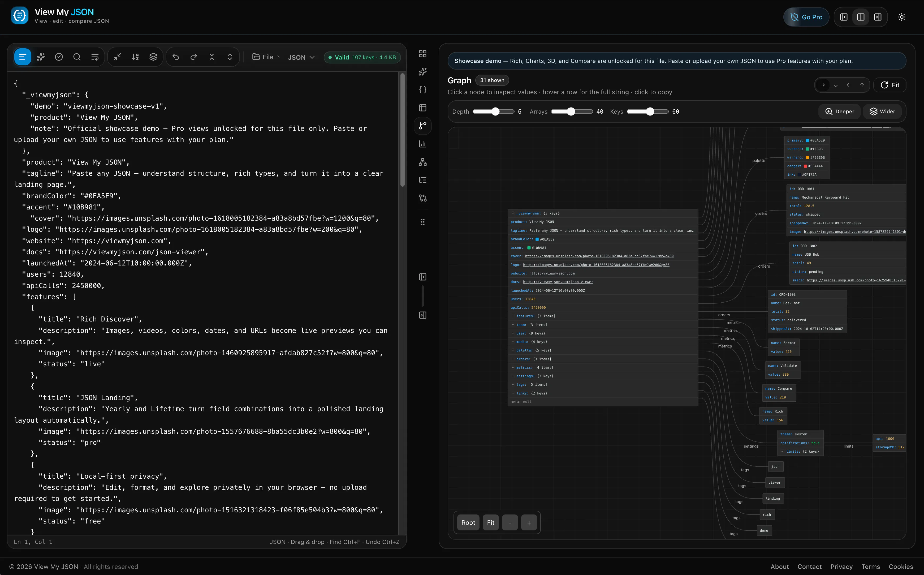Expand the limits row in settings node
This screenshot has width=924, height=575.
click(x=800, y=451)
